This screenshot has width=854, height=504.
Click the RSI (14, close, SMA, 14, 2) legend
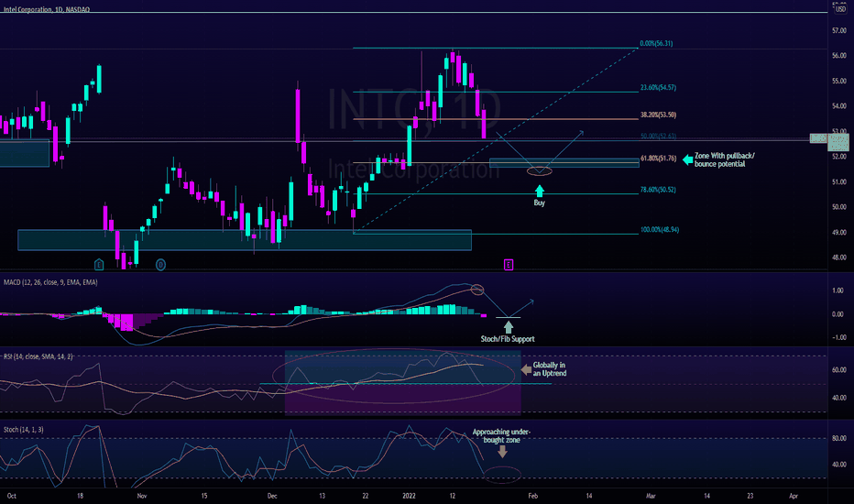(38, 356)
